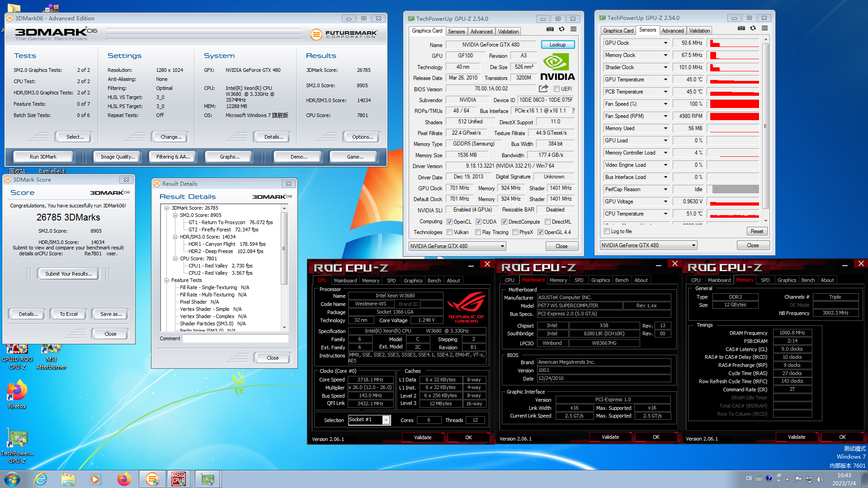The width and height of the screenshot is (868, 488).
Task: Click screenshot camera icon in GPU-Z Sensors window
Action: [741, 28]
